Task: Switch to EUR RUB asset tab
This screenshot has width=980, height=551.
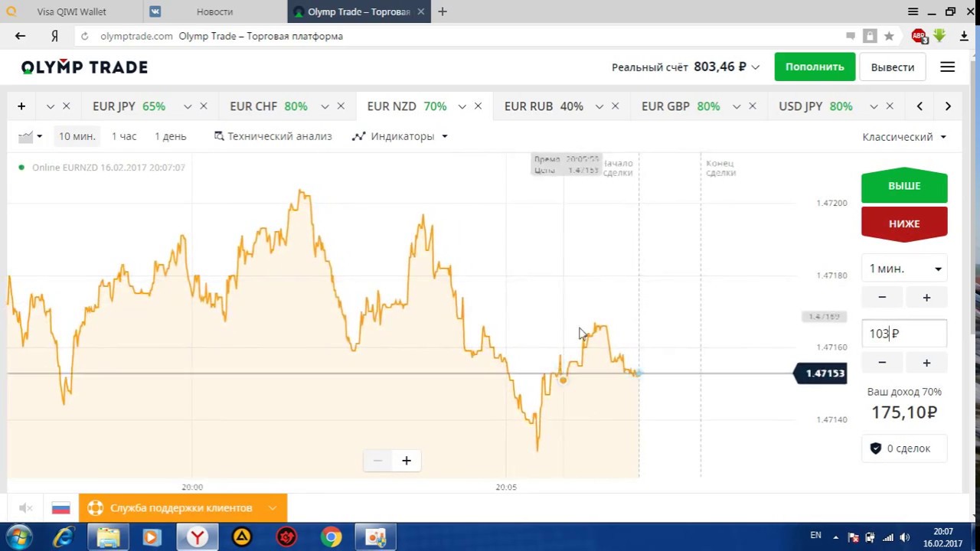Action: (544, 106)
